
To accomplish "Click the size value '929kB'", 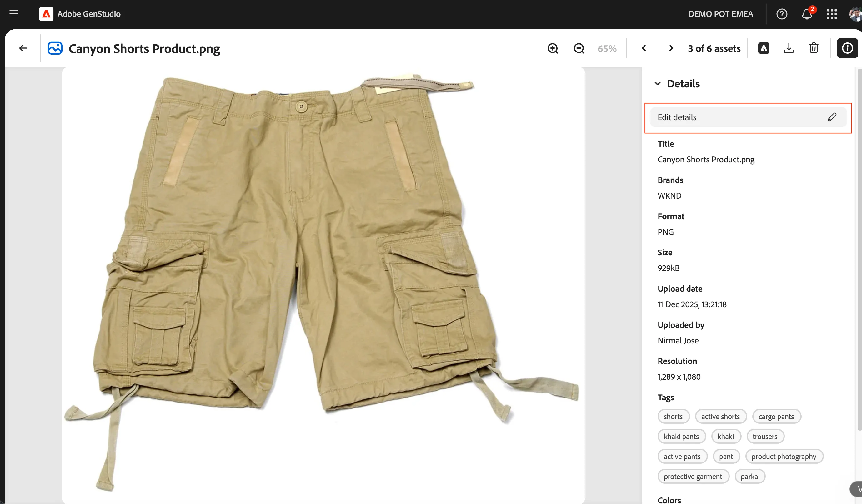I will (669, 268).
